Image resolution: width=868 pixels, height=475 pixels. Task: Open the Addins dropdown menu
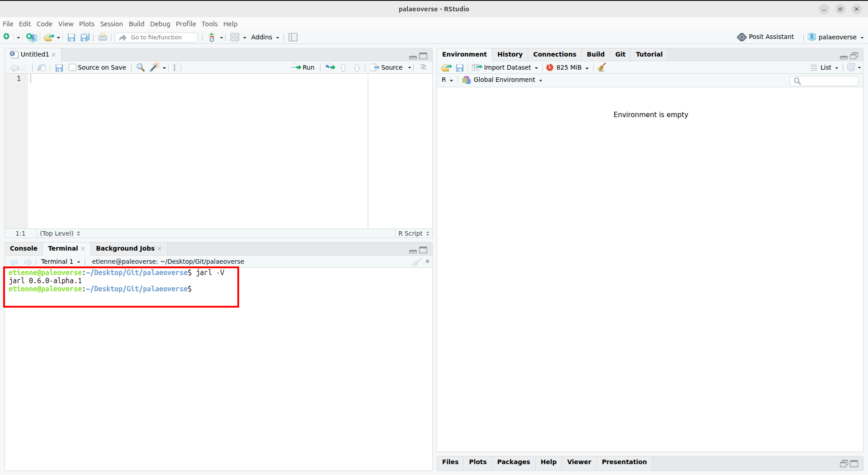[x=265, y=37]
